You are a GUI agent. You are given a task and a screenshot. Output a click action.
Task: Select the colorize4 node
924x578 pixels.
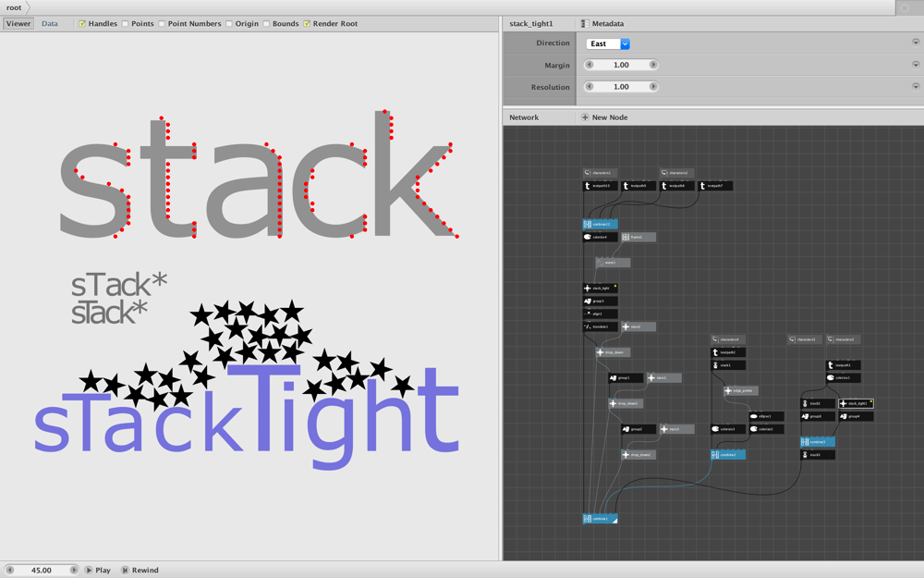[x=601, y=237]
